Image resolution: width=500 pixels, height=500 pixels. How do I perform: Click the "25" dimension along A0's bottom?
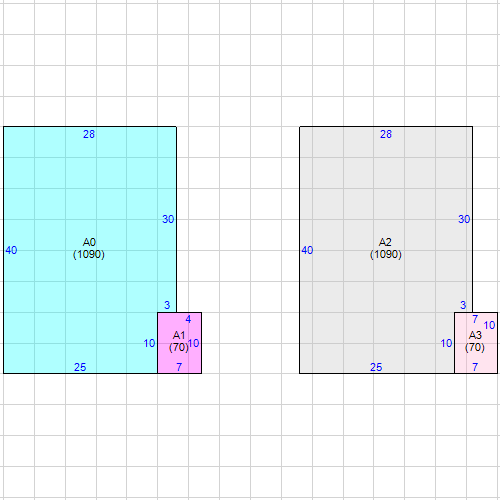[80, 367]
